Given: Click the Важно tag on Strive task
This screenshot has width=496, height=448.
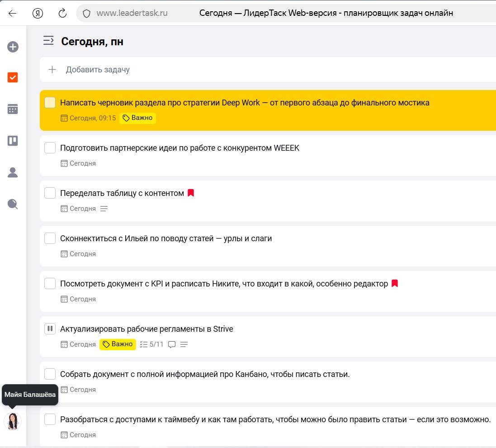Looking at the screenshot, I should coord(118,344).
